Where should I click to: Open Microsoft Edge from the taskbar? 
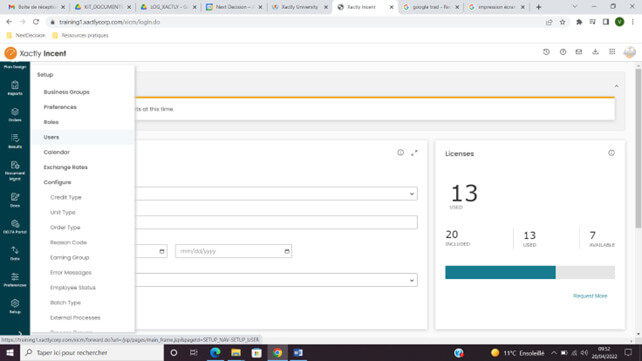pos(215,353)
